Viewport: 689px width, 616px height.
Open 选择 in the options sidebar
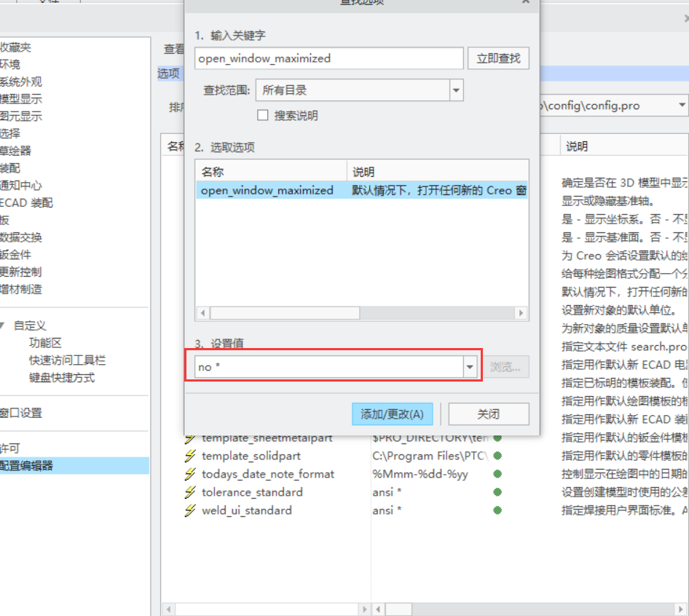(x=10, y=133)
